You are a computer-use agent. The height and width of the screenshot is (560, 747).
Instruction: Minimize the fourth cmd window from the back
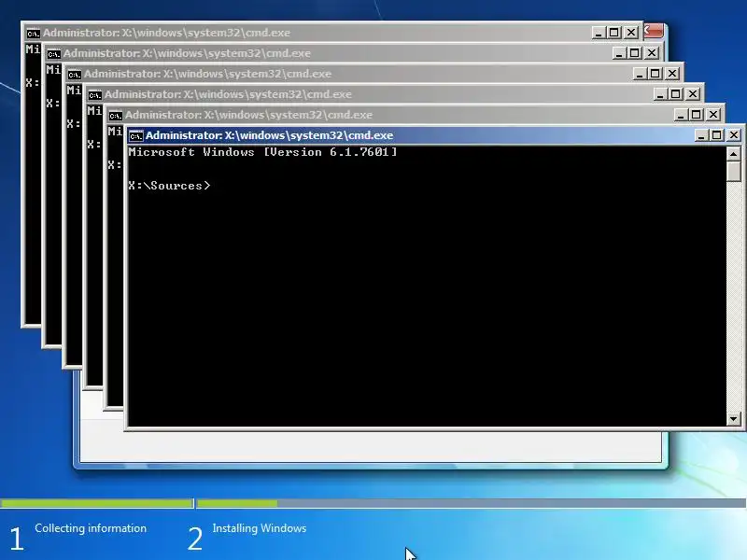pyautogui.click(x=660, y=94)
